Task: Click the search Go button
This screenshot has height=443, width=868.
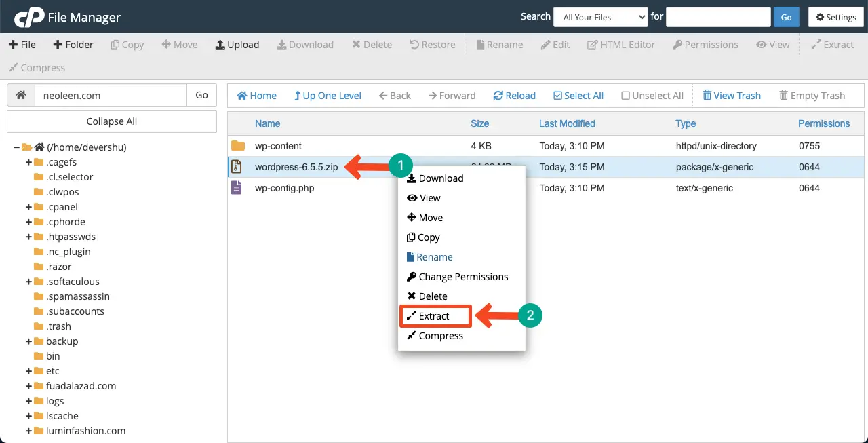Action: pyautogui.click(x=787, y=17)
